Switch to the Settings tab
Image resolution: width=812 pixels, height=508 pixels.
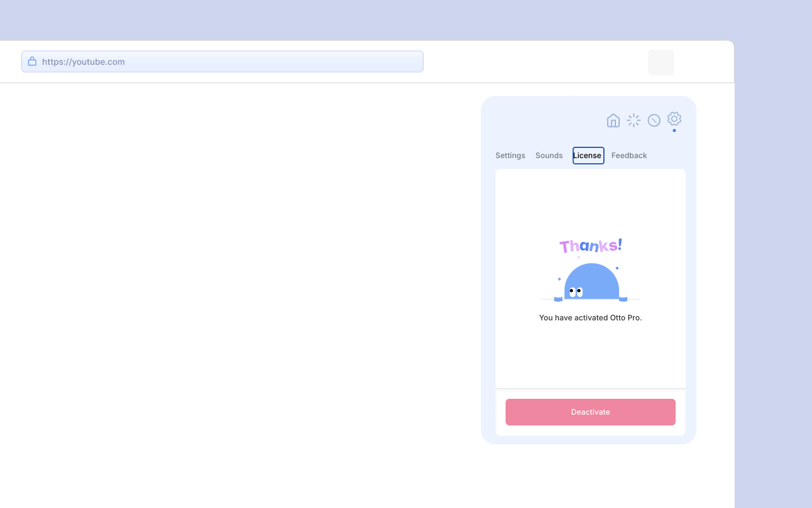click(x=510, y=156)
